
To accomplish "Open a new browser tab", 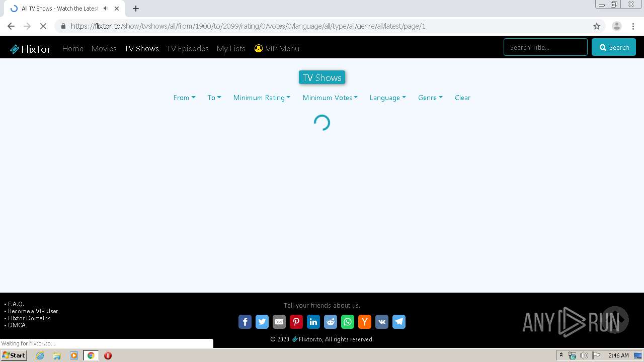I will [x=136, y=9].
